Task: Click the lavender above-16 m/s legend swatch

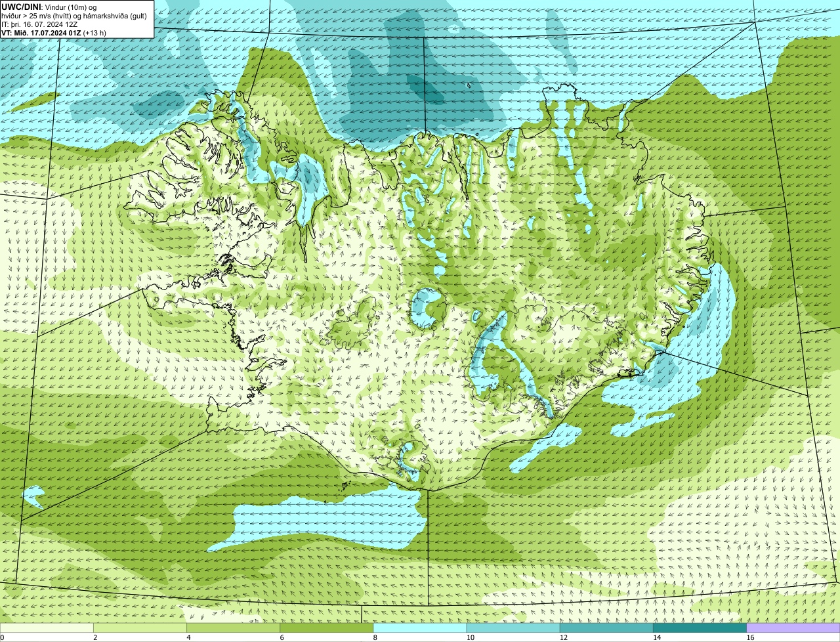Action: [x=793, y=628]
